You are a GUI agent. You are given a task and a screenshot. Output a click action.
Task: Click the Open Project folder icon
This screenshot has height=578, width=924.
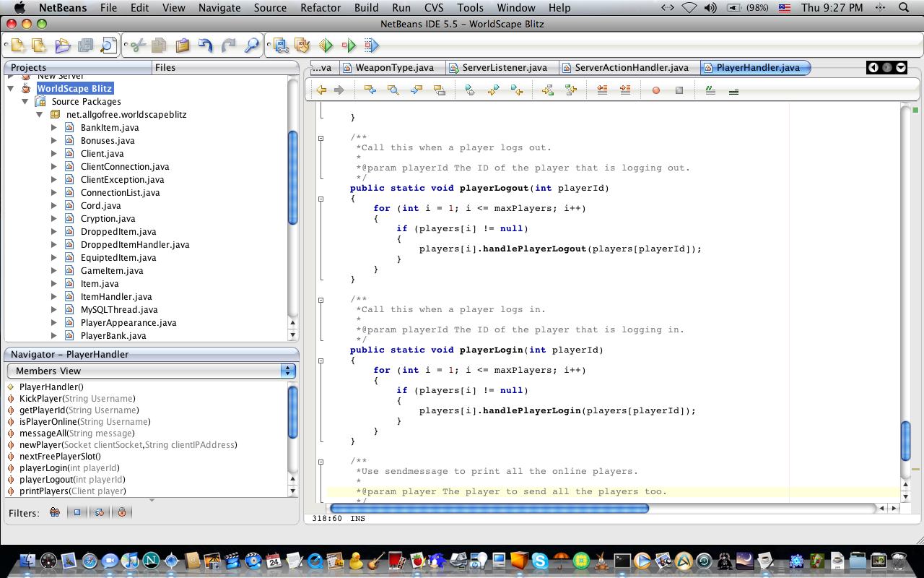63,46
